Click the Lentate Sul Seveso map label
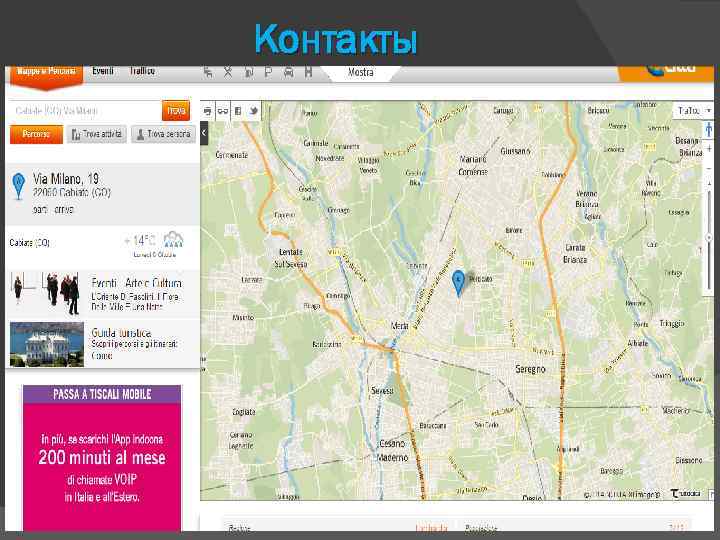720x540 pixels. pos(291,258)
